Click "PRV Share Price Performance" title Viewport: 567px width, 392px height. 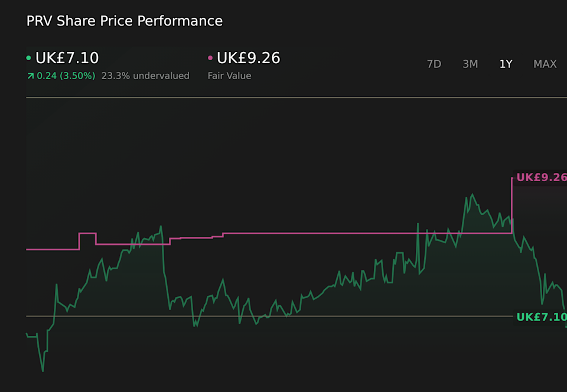[x=125, y=21]
